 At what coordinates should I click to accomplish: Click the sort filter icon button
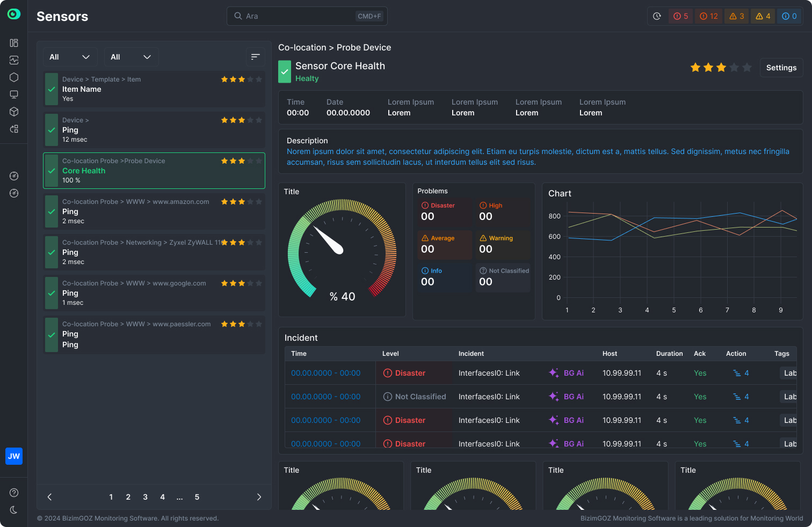(256, 57)
